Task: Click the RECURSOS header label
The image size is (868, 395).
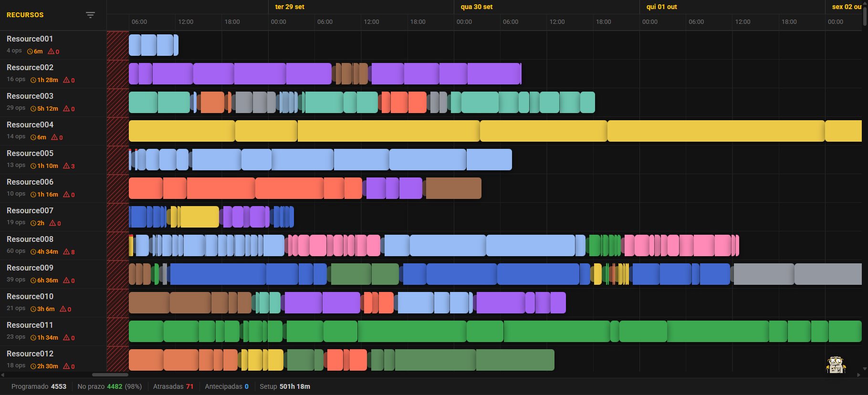Action: (x=25, y=15)
